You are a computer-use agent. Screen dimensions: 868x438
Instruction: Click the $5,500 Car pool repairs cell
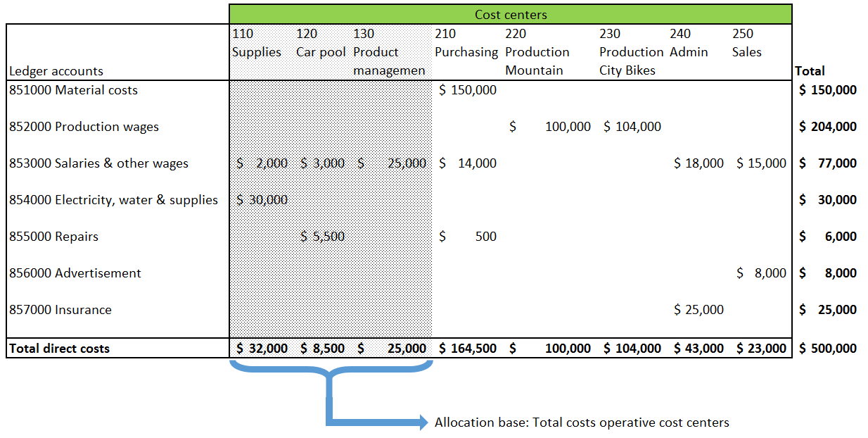pyautogui.click(x=323, y=237)
